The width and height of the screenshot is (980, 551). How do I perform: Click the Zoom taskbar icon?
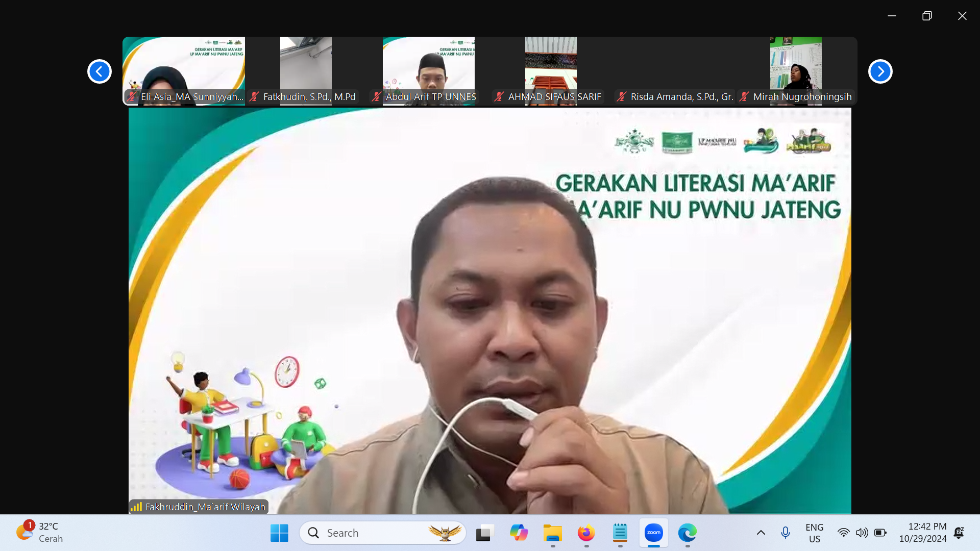[x=654, y=533]
